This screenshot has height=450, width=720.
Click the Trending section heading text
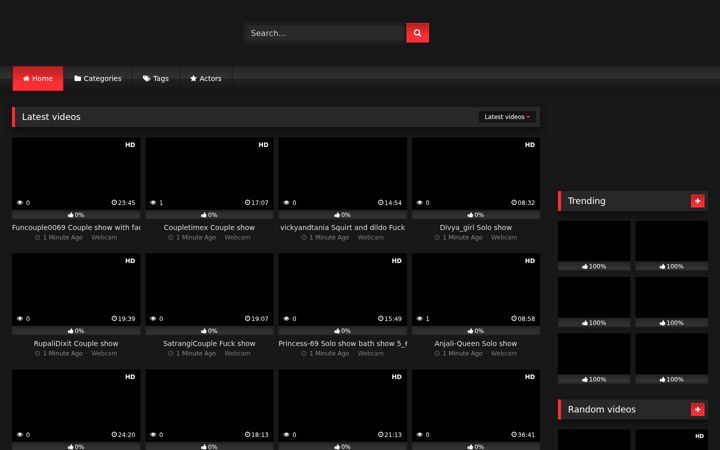[x=586, y=201]
